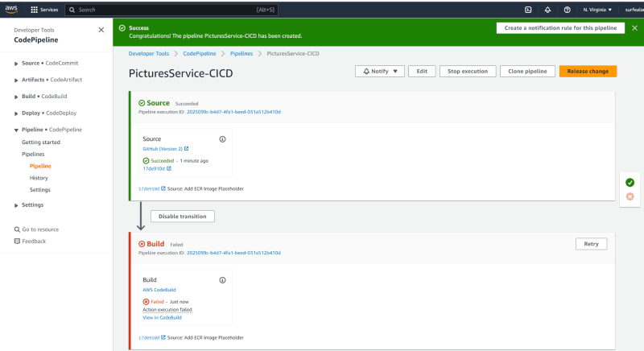Open Getting started in the sidebar
This screenshot has height=351, width=644.
click(41, 142)
